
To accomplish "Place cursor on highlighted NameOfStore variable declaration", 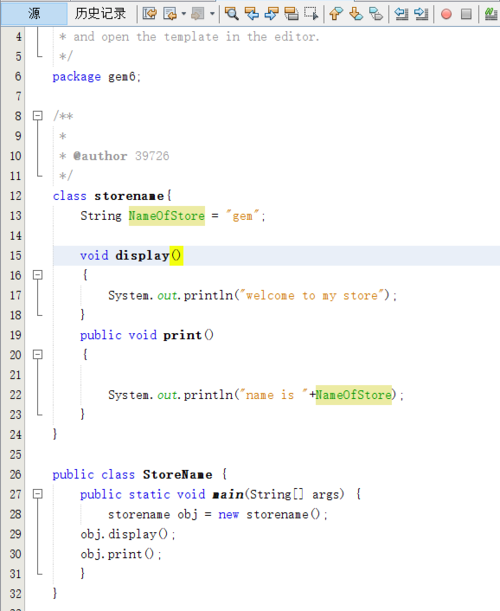I will [x=167, y=216].
